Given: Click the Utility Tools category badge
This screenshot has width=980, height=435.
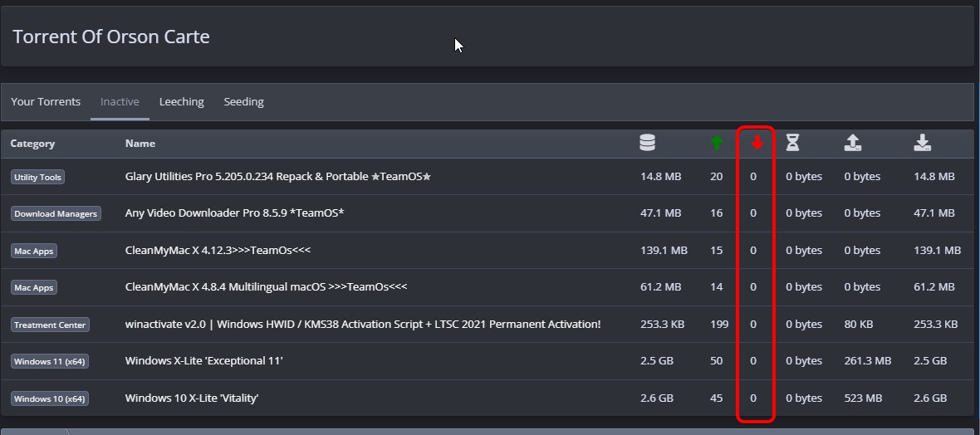Looking at the screenshot, I should (x=37, y=178).
